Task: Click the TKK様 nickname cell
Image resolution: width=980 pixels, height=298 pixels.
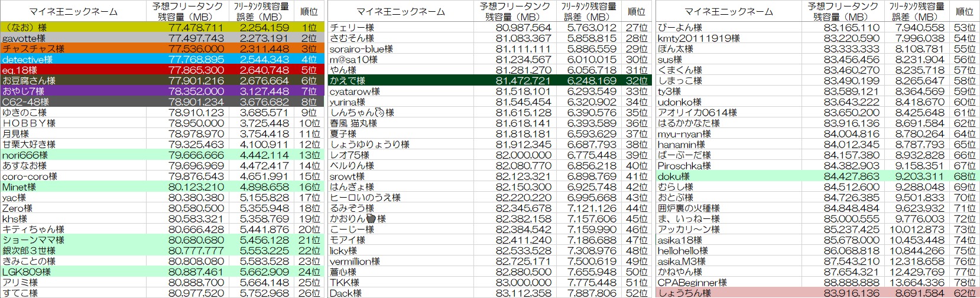Action: tap(401, 283)
